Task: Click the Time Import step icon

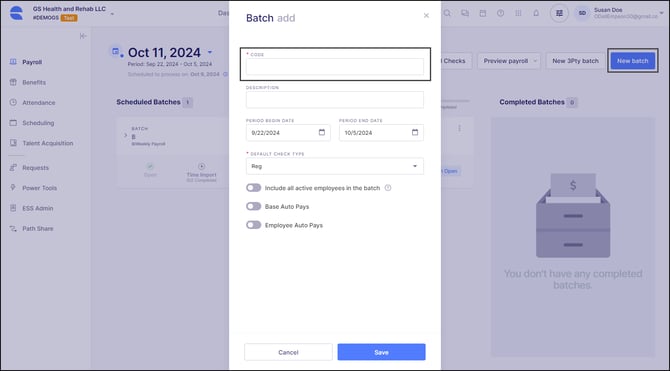Action: tap(201, 166)
